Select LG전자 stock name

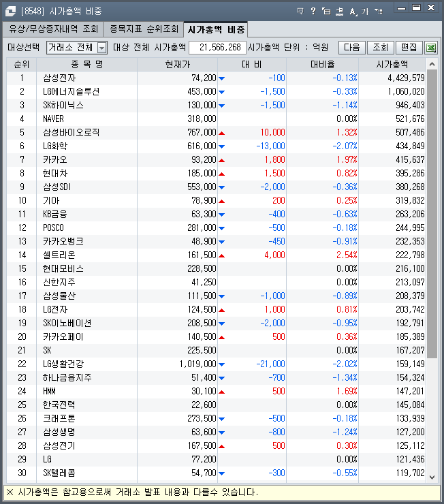55,309
